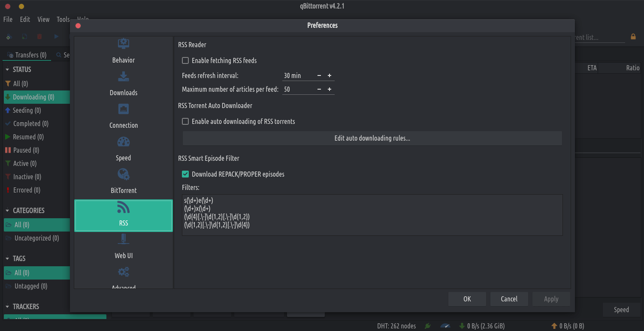Viewport: 644px width, 331px height.
Task: Open the Behavior preferences section icon
Action: click(x=124, y=44)
